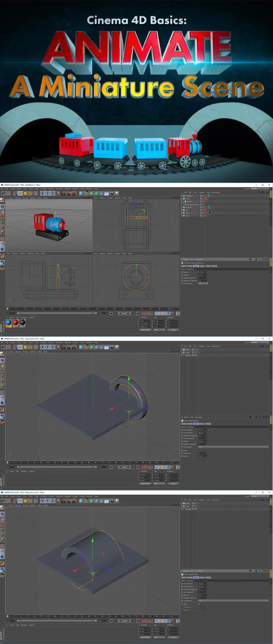The image size is (273, 644).
Task: Select the Tube object in ring-tube train_snow Object Manager
Action: click(187, 350)
